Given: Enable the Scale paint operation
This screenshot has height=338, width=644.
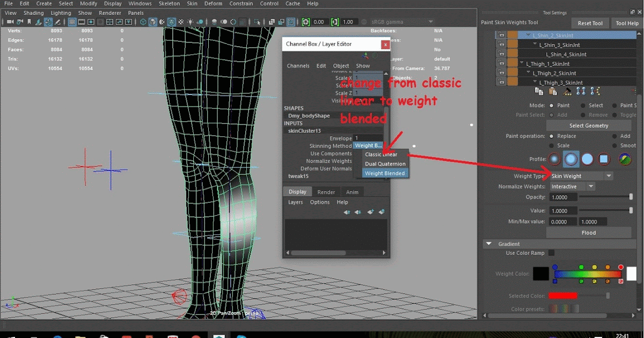Looking at the screenshot, I should tap(551, 145).
